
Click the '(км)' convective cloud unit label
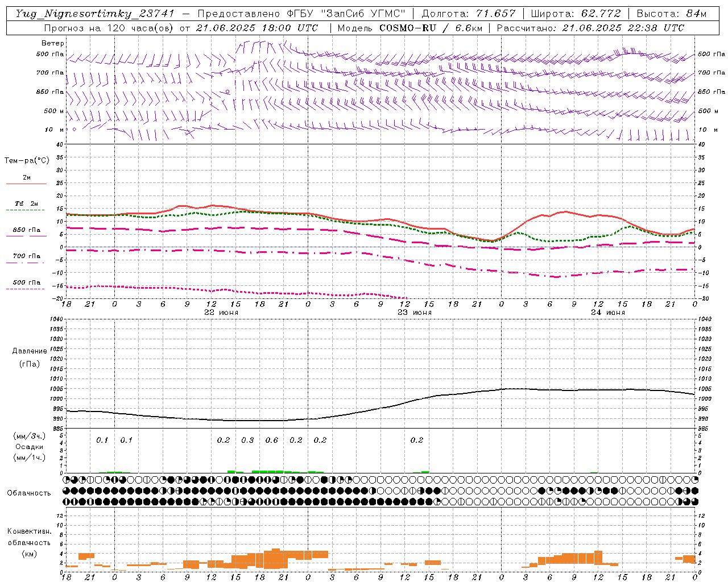pyautogui.click(x=30, y=554)
